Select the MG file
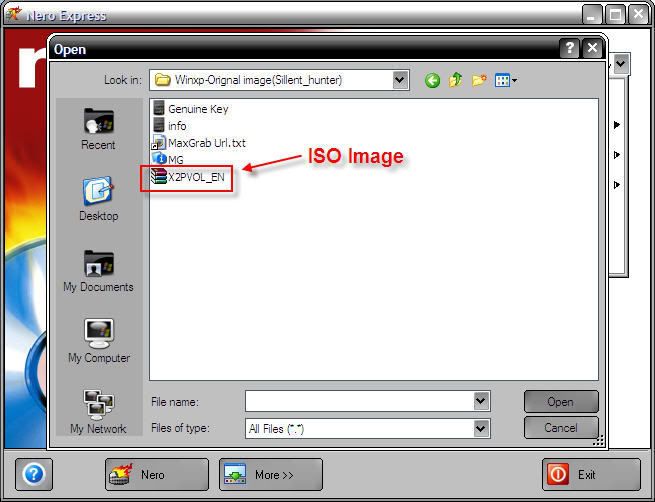 [x=168, y=159]
